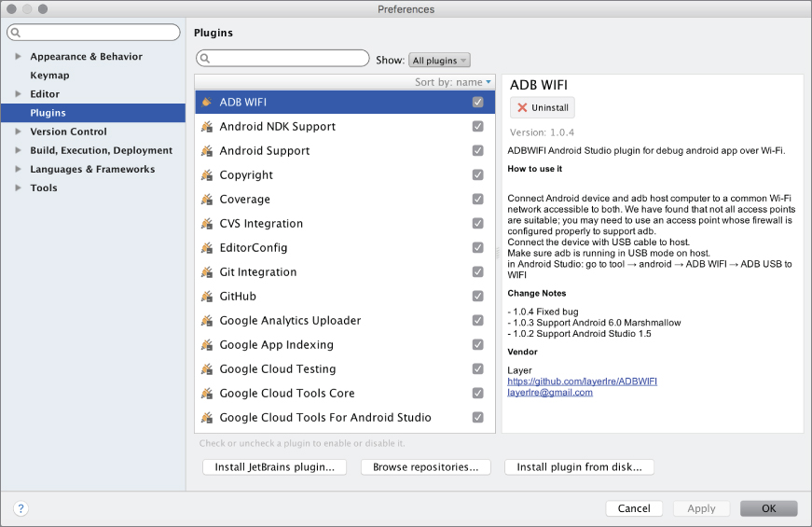Viewport: 812px width, 527px height.
Task: Toggle the Google Cloud Testing checkbox
Action: tap(478, 369)
